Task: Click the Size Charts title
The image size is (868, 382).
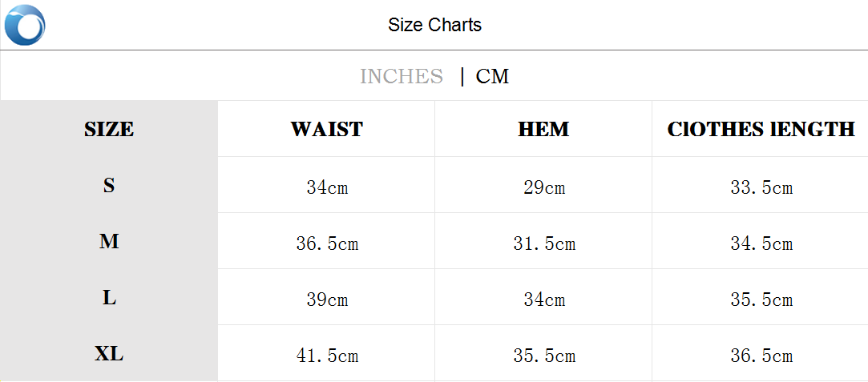Action: pyautogui.click(x=434, y=25)
